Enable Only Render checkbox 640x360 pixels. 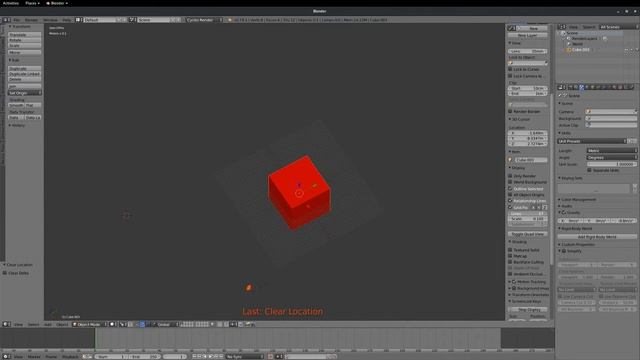[x=510, y=176]
